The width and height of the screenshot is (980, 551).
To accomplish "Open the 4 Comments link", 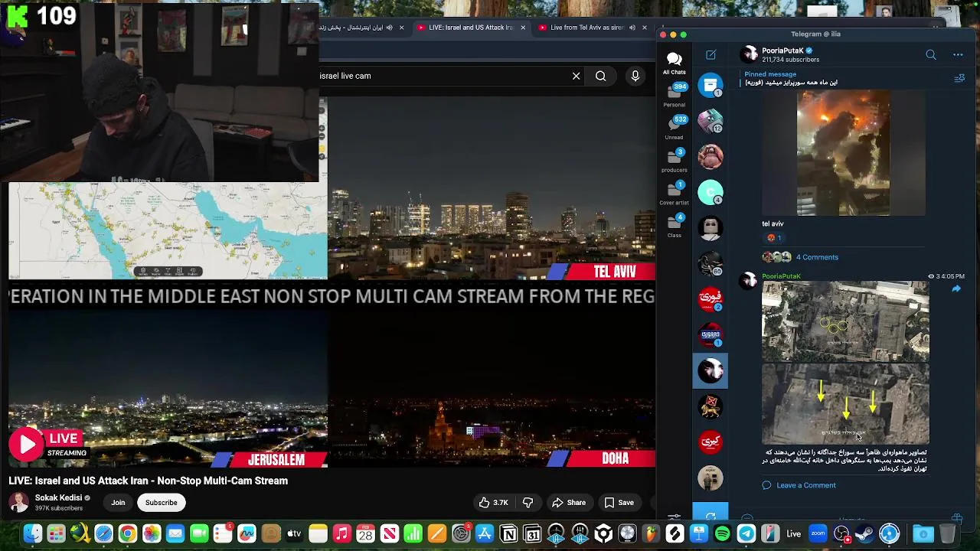I will click(x=817, y=257).
